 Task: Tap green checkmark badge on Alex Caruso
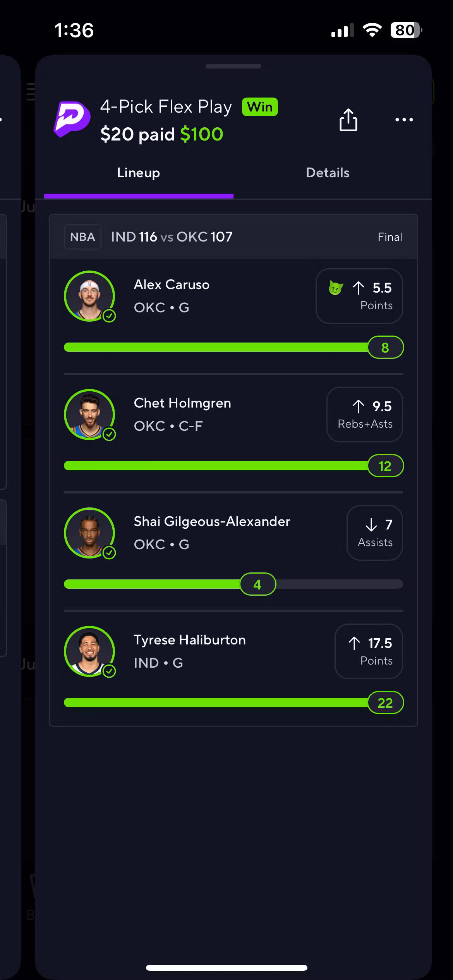click(110, 316)
